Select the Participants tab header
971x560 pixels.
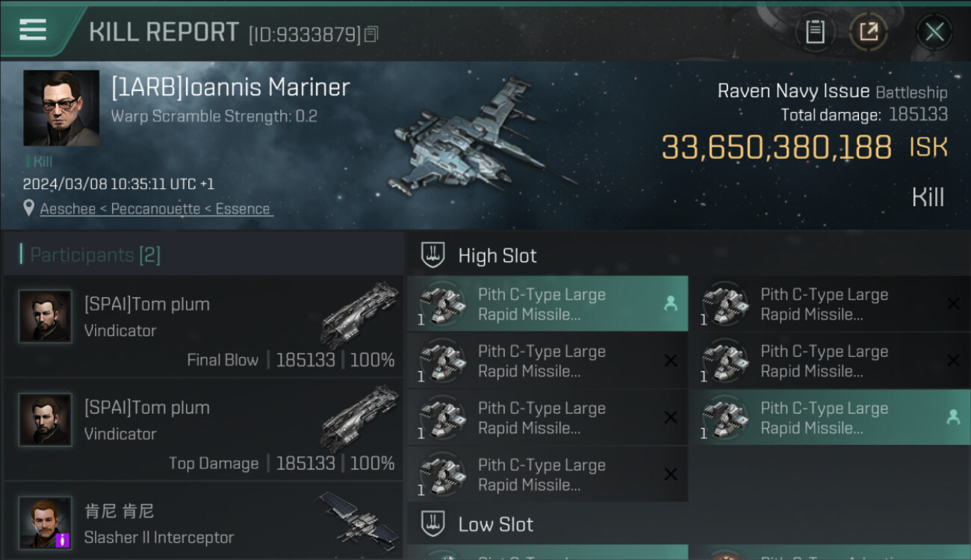[x=95, y=255]
